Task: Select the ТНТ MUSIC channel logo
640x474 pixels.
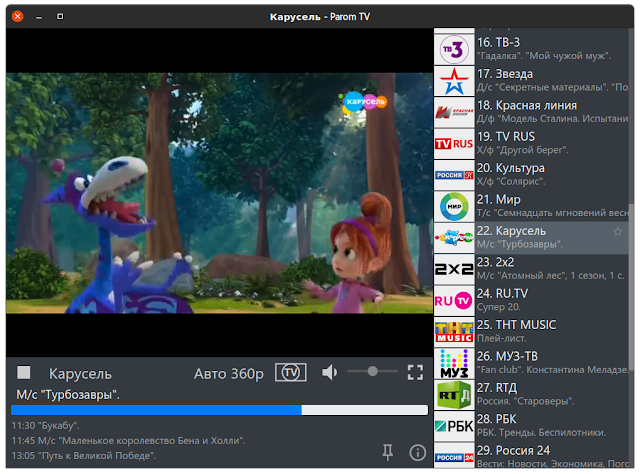Action: point(454,332)
